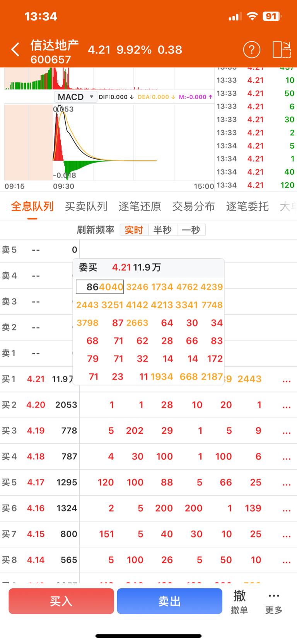Screen dimensions: 297x644
Task: Tap order 4040 in the 委买 popup
Action: (111, 287)
